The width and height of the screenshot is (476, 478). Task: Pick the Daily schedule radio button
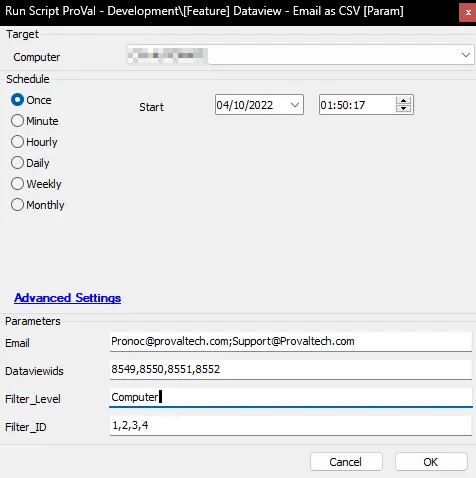point(17,163)
